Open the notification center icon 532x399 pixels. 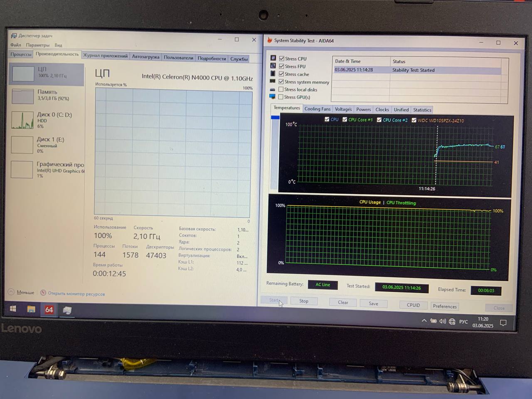[x=503, y=323]
